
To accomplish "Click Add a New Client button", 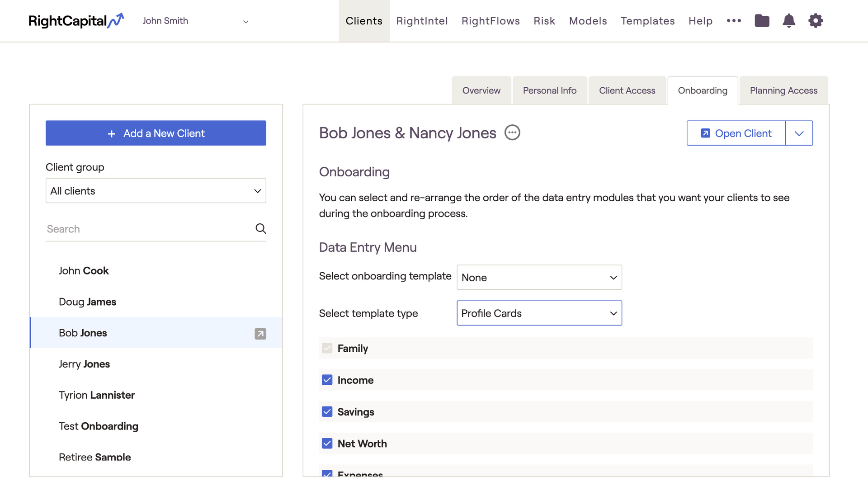I will click(156, 133).
